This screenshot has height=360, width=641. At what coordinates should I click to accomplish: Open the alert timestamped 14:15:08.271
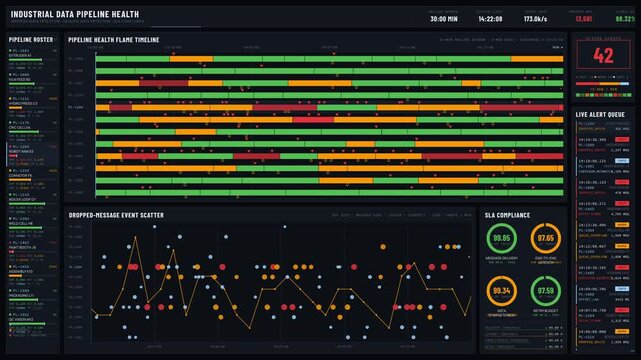click(x=603, y=208)
